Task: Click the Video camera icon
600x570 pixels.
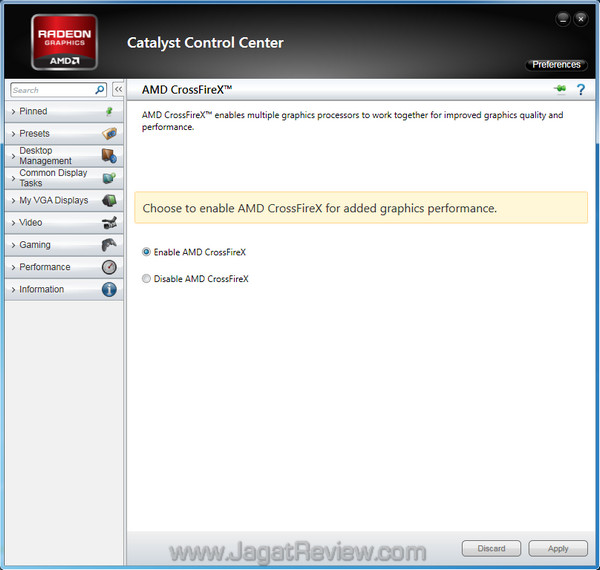Action: [x=109, y=223]
